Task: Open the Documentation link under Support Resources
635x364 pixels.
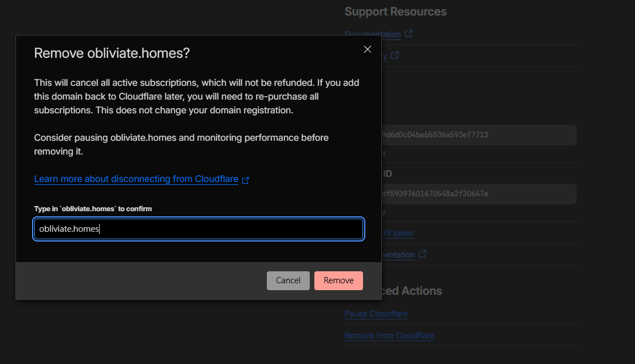Action: click(372, 34)
